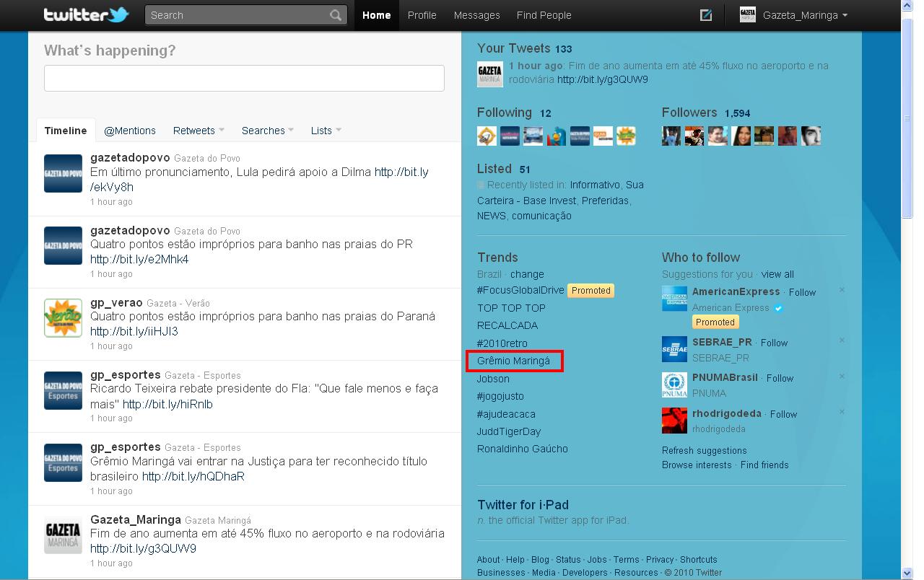
Task: Switch to the @Mentions tab
Action: pyautogui.click(x=130, y=131)
